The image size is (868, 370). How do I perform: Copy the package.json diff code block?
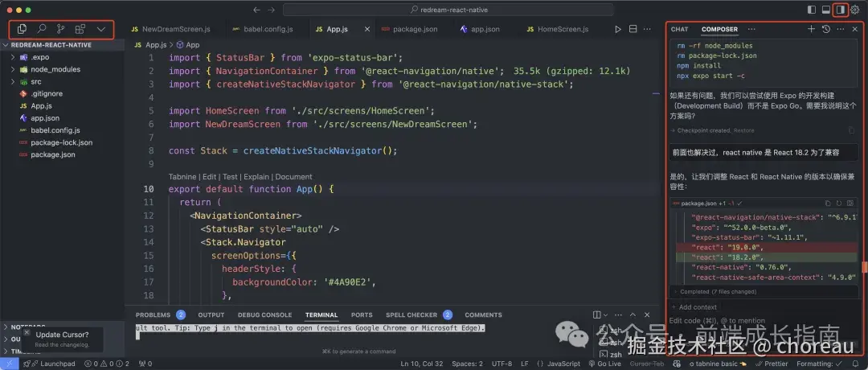(x=828, y=203)
